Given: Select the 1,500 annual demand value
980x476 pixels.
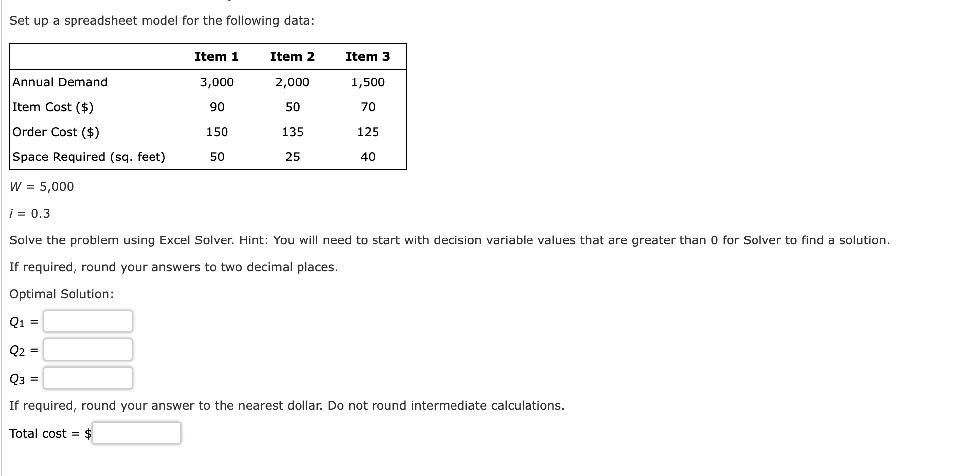Looking at the screenshot, I should pos(368,82).
